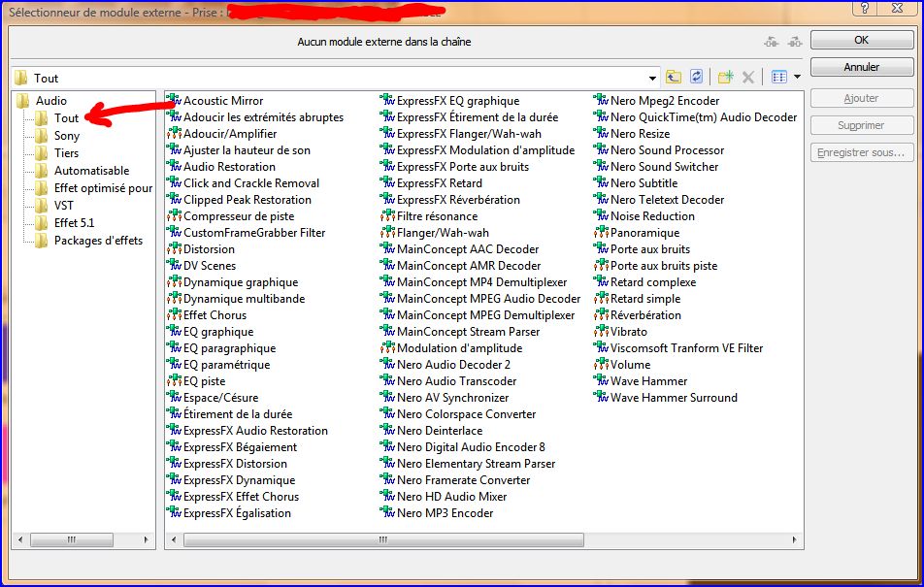Select Wave Hammer Surround plug-in

point(674,397)
